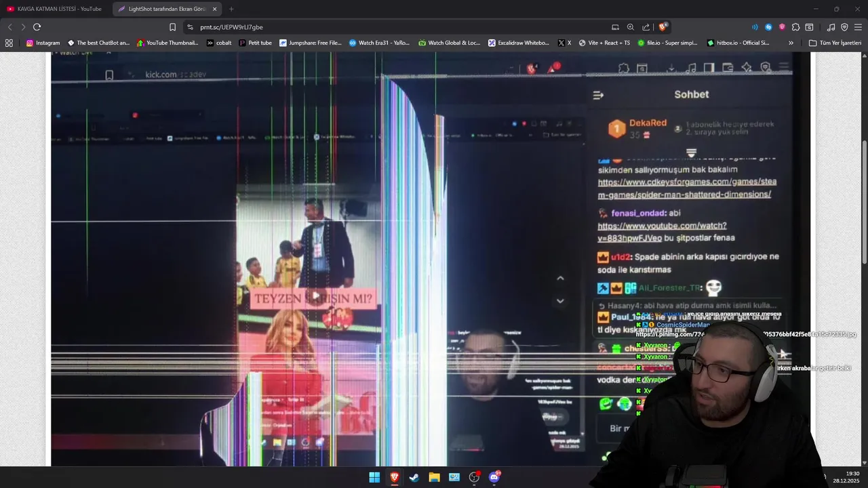Open Discord from the taskbar

[494, 477]
